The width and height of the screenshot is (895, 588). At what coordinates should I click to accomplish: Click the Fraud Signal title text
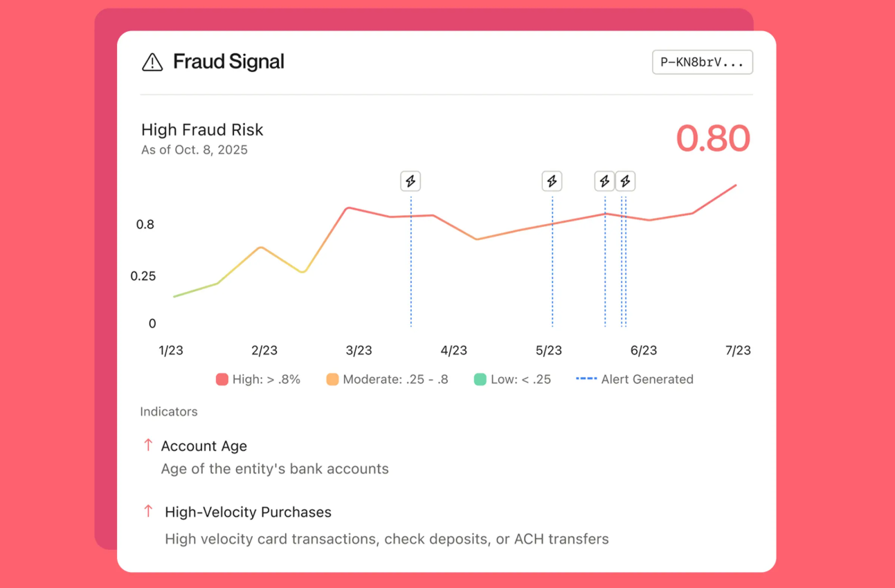(x=228, y=62)
